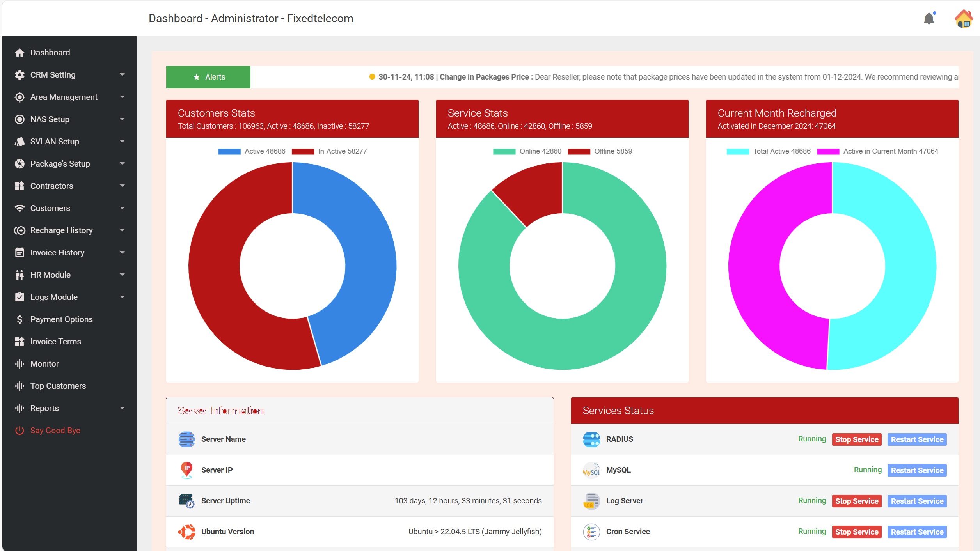Expand the Reports menu
Image resolution: width=980 pixels, height=551 pixels.
(x=44, y=408)
